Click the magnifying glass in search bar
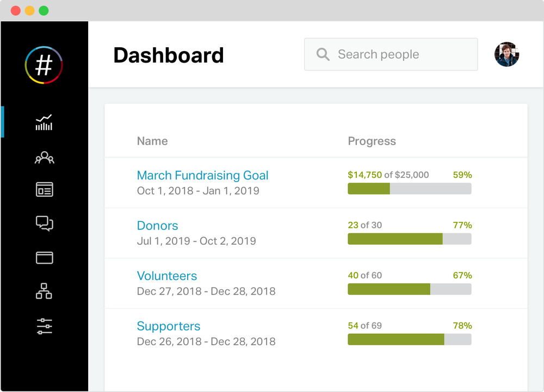The height and width of the screenshot is (392, 544). point(323,54)
